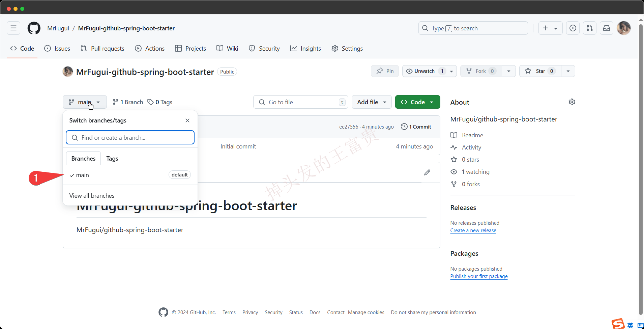Click Publish your first package
Screen dimensions: 644x329
pos(479,276)
